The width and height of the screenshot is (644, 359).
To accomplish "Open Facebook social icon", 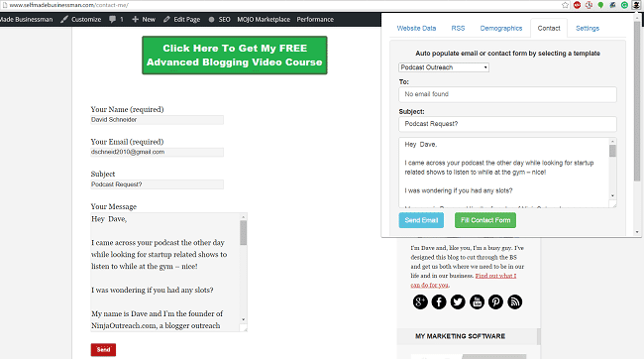I will pos(439,301).
